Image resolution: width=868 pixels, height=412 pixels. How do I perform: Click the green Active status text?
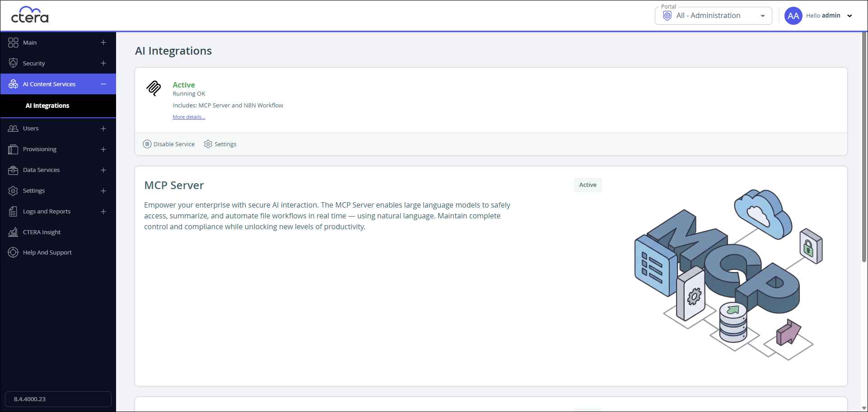click(184, 85)
